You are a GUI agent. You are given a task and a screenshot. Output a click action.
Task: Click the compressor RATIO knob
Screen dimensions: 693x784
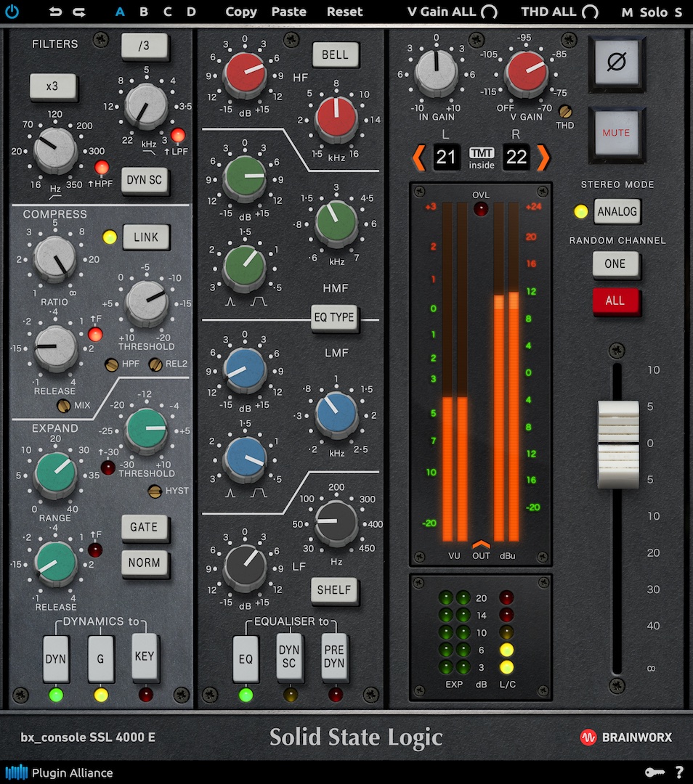point(54,258)
